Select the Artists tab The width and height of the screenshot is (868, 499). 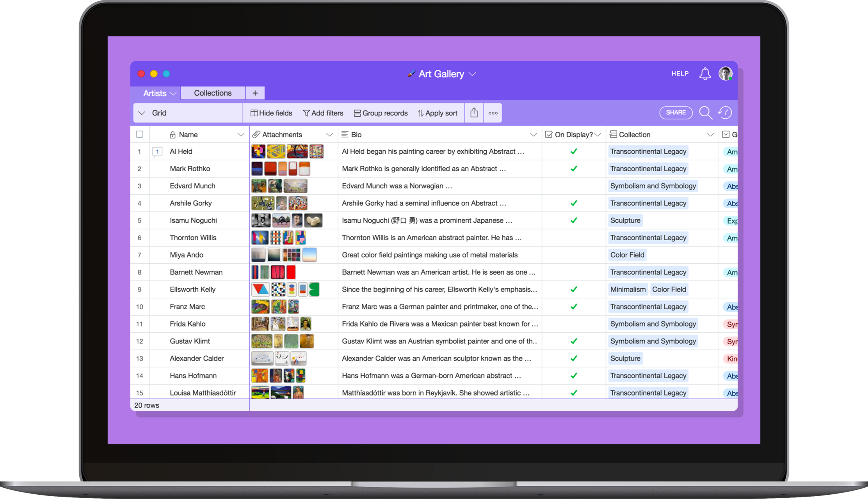pyautogui.click(x=155, y=93)
